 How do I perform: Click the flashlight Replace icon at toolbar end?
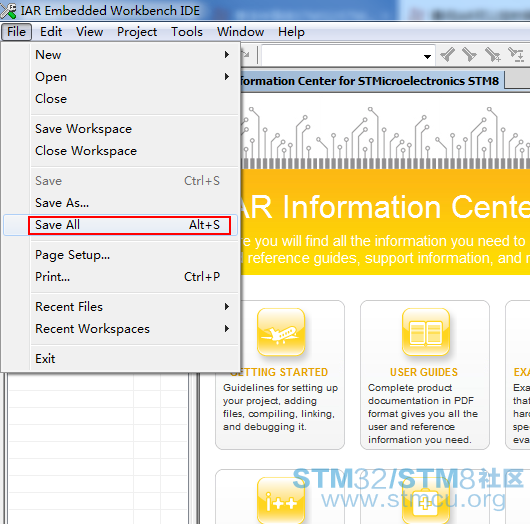(x=516, y=54)
